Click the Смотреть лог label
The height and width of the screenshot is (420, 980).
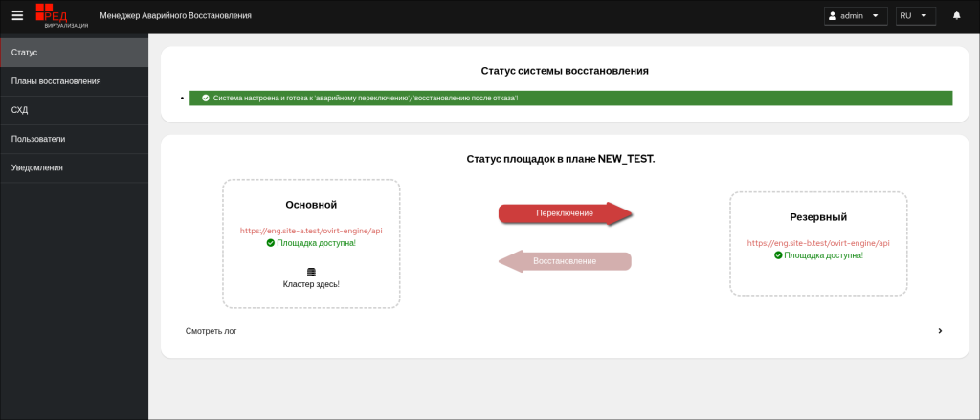click(x=212, y=331)
